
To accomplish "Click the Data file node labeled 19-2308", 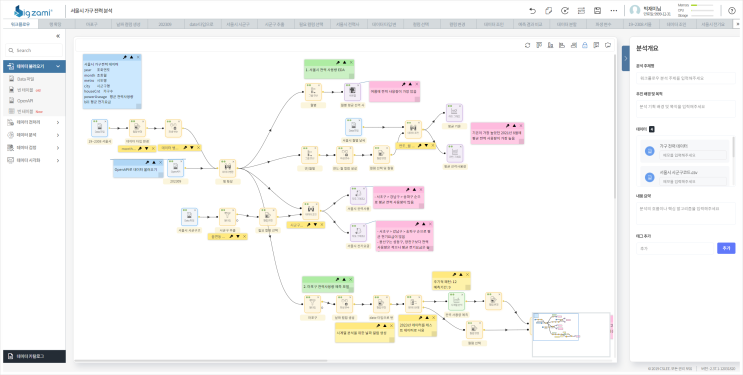I will click(x=100, y=128).
